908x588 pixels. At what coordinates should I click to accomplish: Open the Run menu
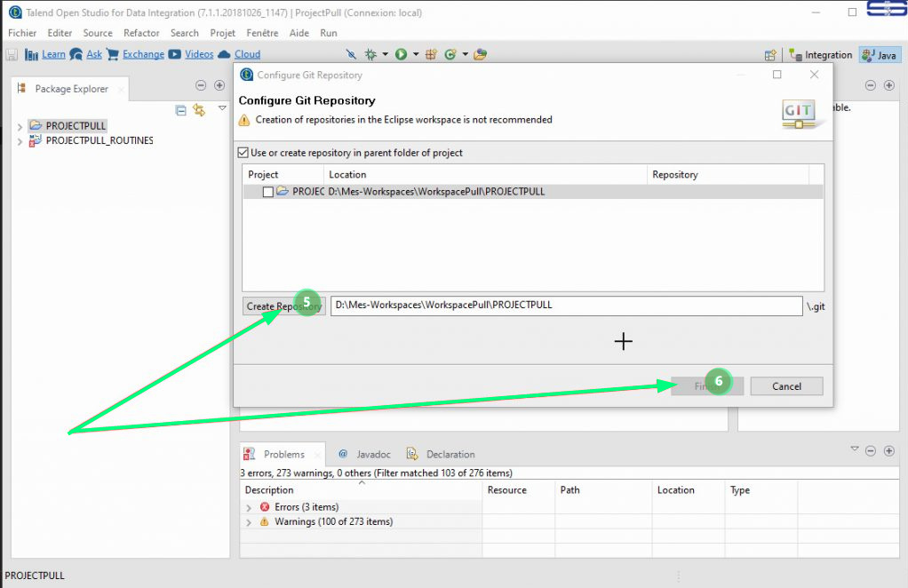329,33
